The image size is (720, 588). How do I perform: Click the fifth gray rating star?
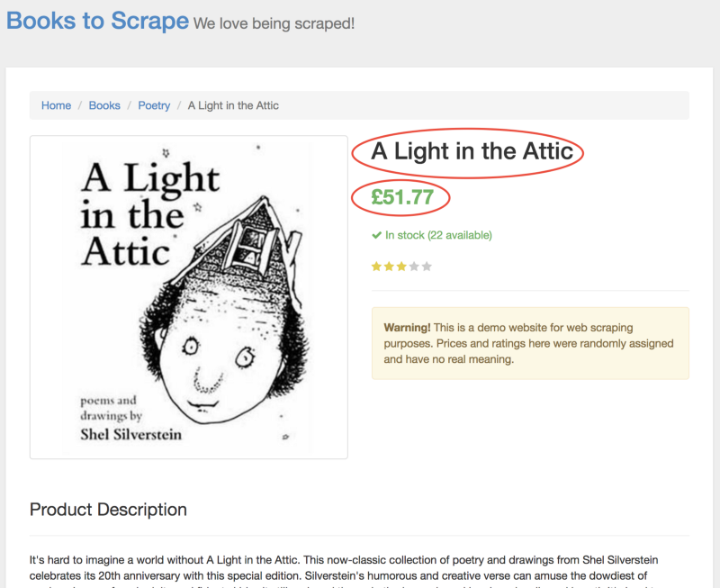point(427,267)
